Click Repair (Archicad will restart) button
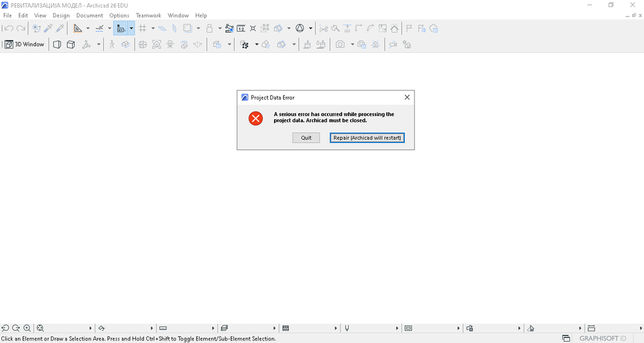The width and height of the screenshot is (644, 343). [x=367, y=137]
